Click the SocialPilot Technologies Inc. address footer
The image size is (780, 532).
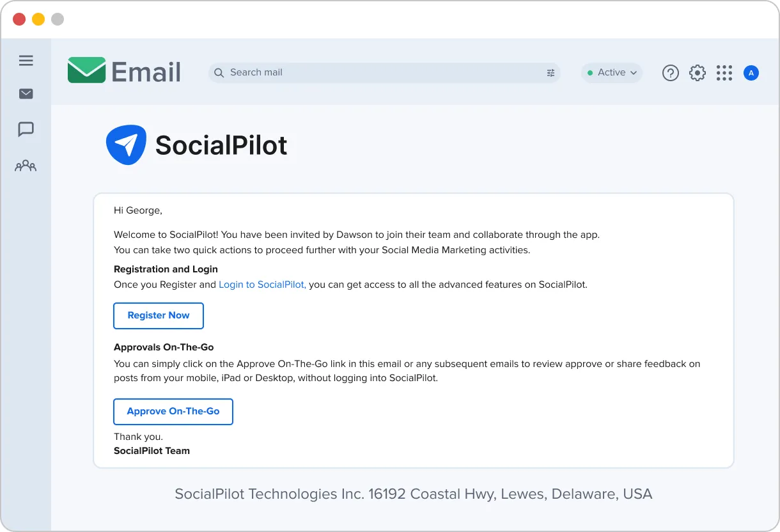click(x=414, y=494)
